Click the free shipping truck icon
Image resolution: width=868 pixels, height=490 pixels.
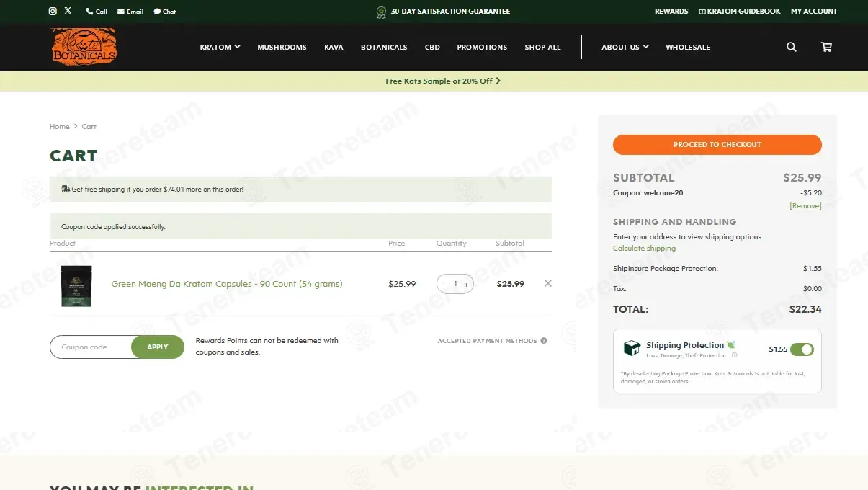[66, 189]
